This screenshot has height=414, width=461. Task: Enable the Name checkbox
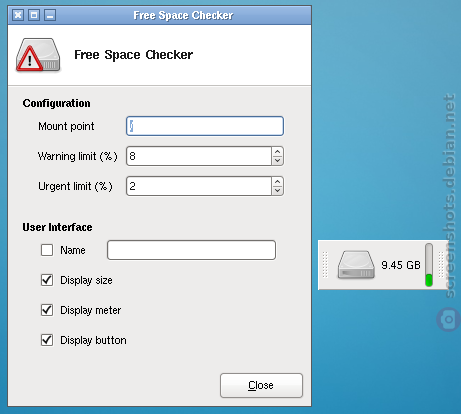47,250
